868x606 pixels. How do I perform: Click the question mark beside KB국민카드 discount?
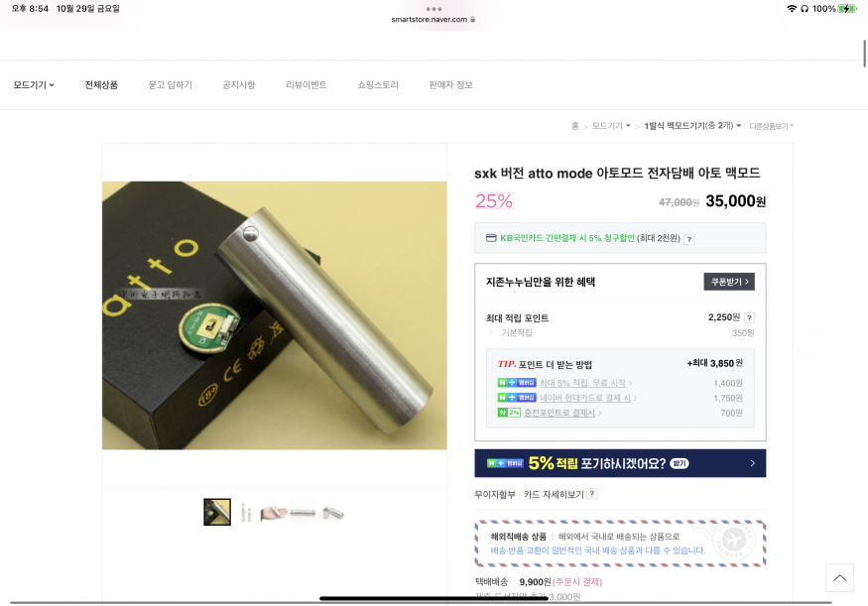point(688,239)
